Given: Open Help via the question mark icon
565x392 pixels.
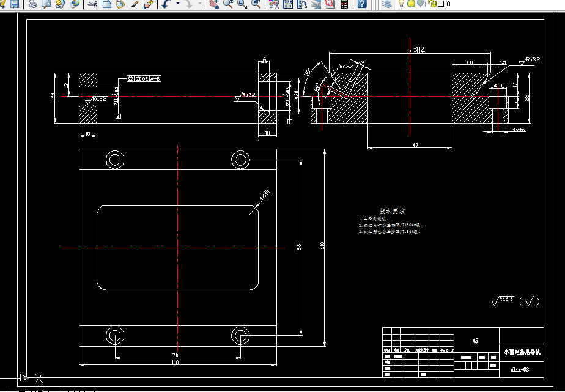Looking at the screenshot, I should (x=362, y=4).
